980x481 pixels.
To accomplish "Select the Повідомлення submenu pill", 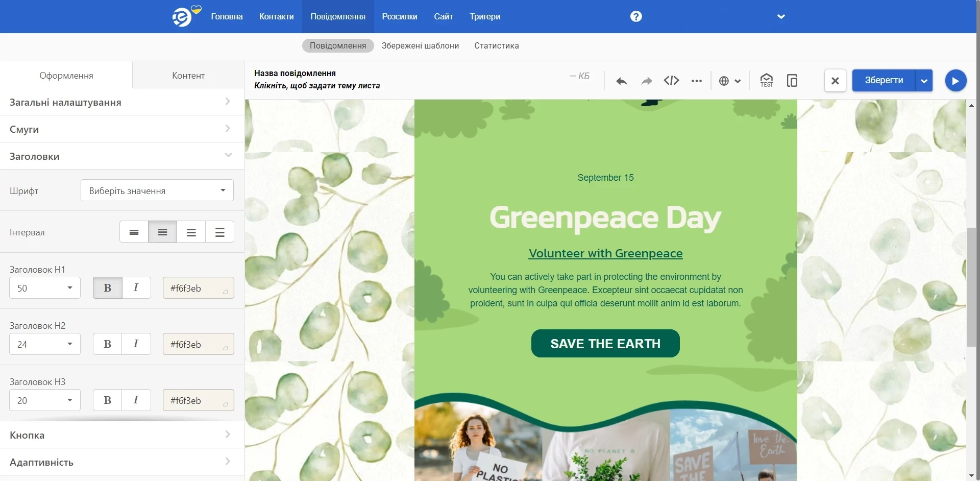I will (x=338, y=45).
